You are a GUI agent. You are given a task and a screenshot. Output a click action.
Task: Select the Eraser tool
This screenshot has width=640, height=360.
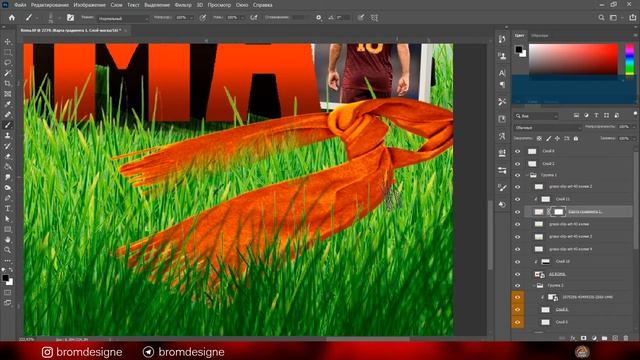click(x=8, y=156)
